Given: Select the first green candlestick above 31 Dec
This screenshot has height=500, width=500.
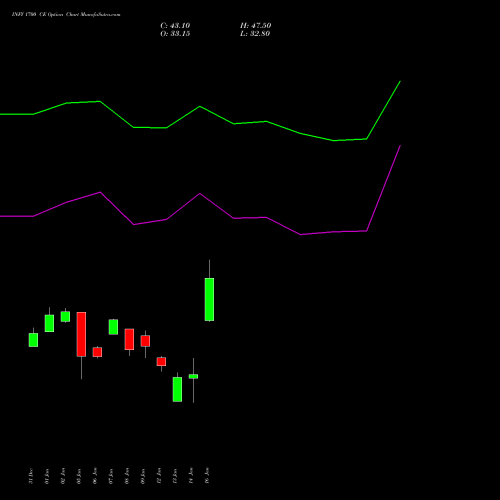Looking at the screenshot, I should click(x=33, y=340).
